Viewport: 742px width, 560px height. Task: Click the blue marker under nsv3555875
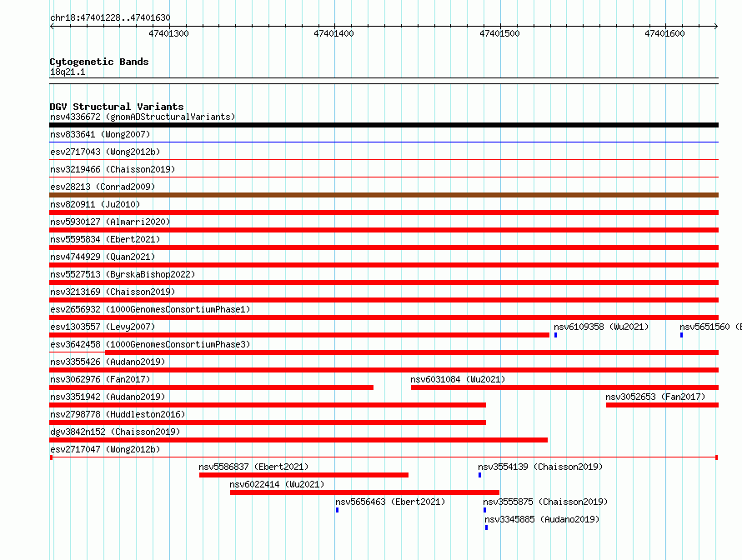[484, 510]
